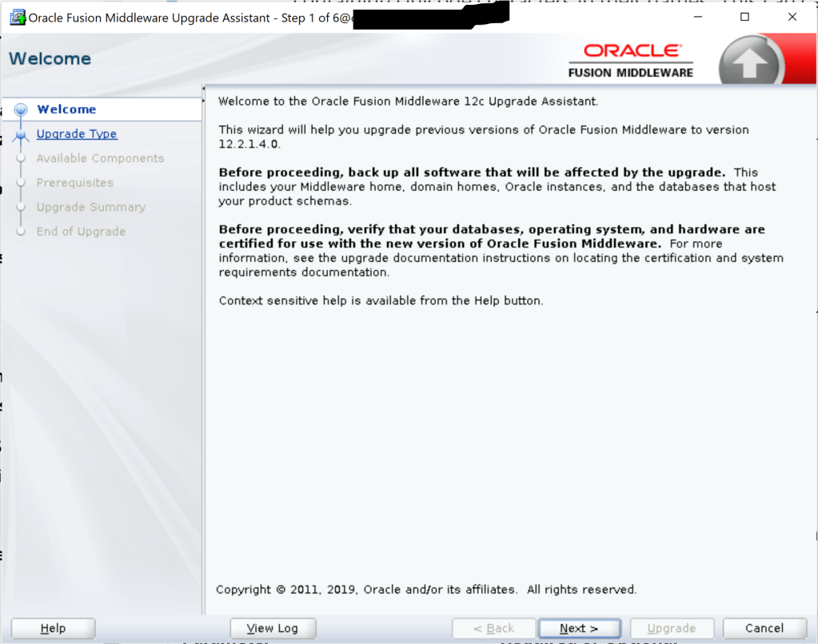818x644 pixels.
Task: Click the disabled Upgrade button
Action: (671, 629)
